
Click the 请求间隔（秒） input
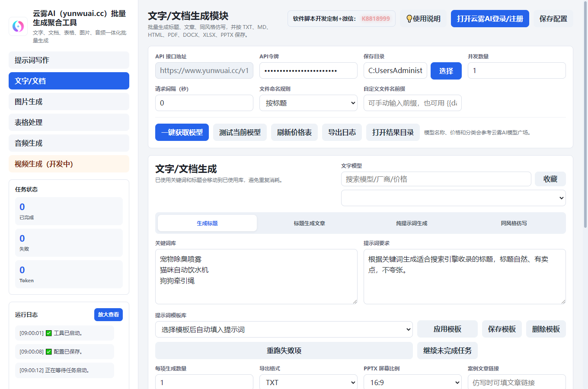tap(204, 103)
